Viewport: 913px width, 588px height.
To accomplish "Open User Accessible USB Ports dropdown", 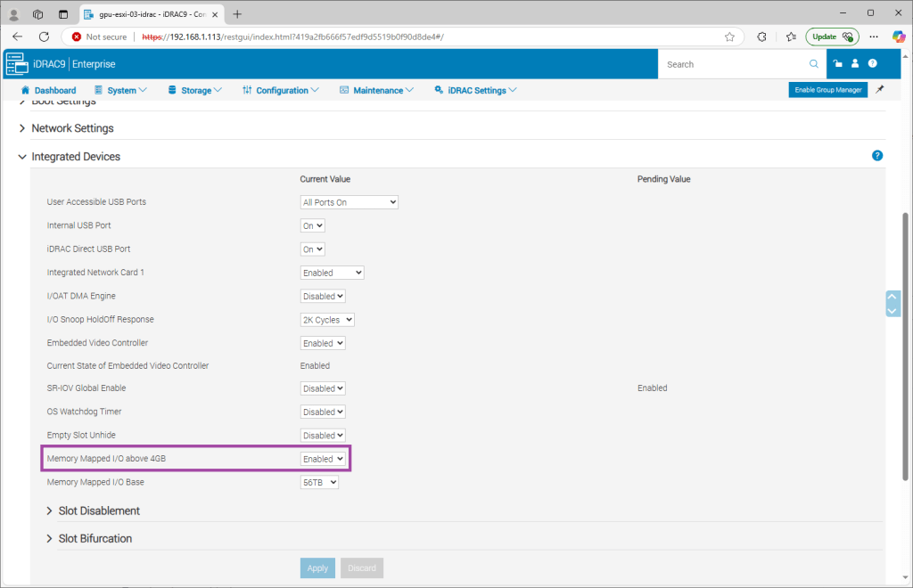I will click(349, 202).
